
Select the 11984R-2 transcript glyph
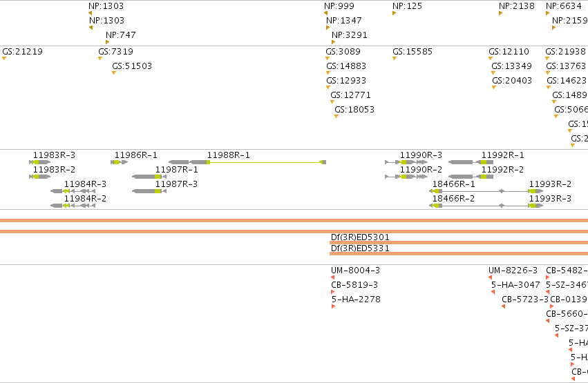point(73,206)
